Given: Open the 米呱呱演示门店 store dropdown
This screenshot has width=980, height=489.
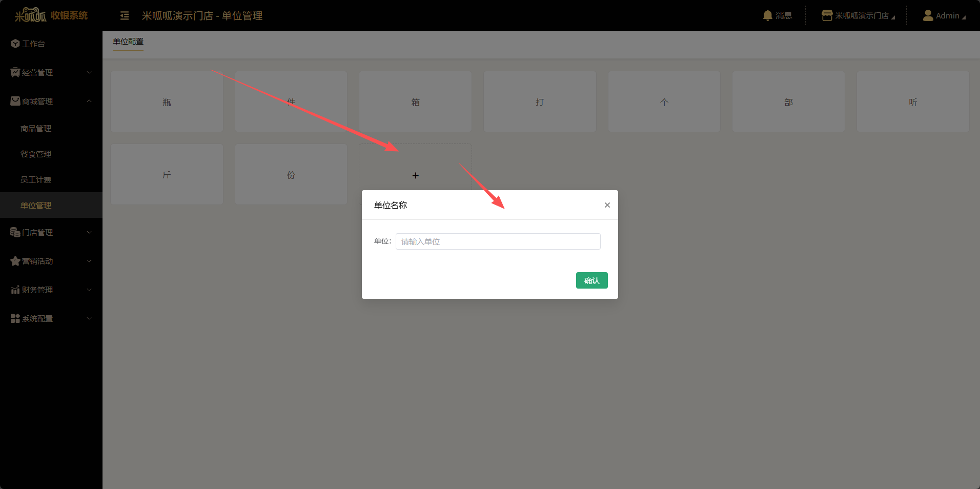Looking at the screenshot, I should click(x=858, y=16).
